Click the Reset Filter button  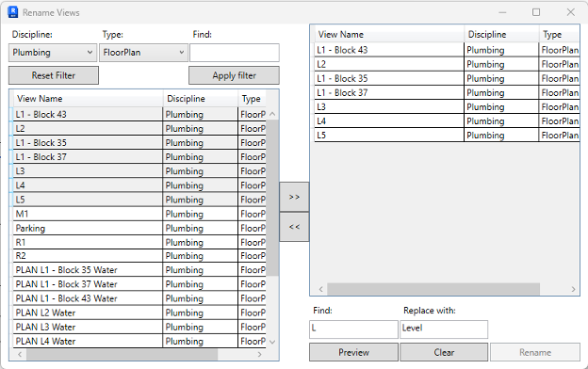(x=54, y=75)
